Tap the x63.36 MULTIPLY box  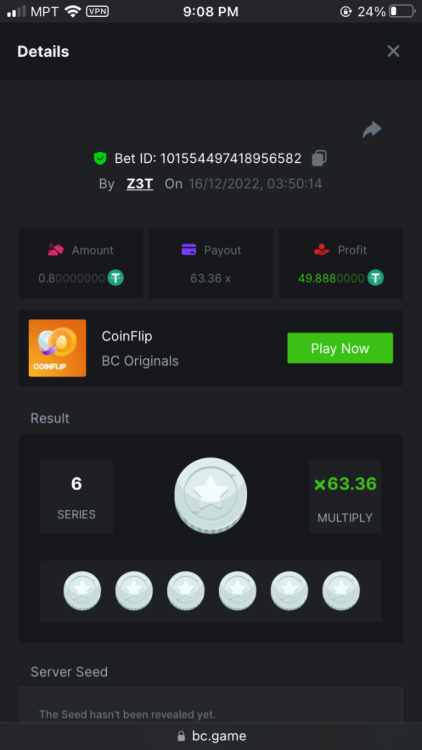(345, 496)
